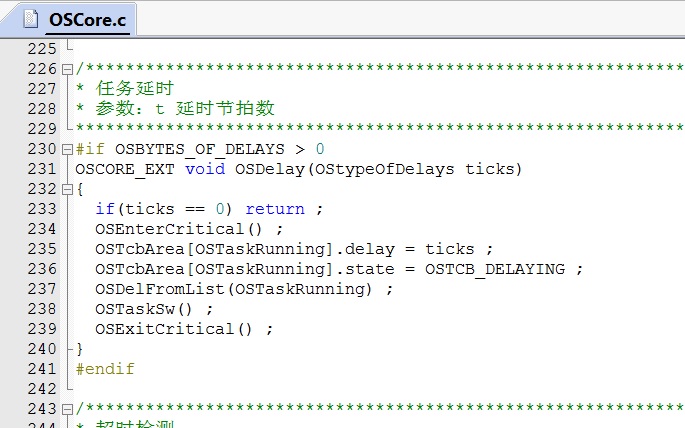
Task: Click the #endif directive
Action: (105, 369)
